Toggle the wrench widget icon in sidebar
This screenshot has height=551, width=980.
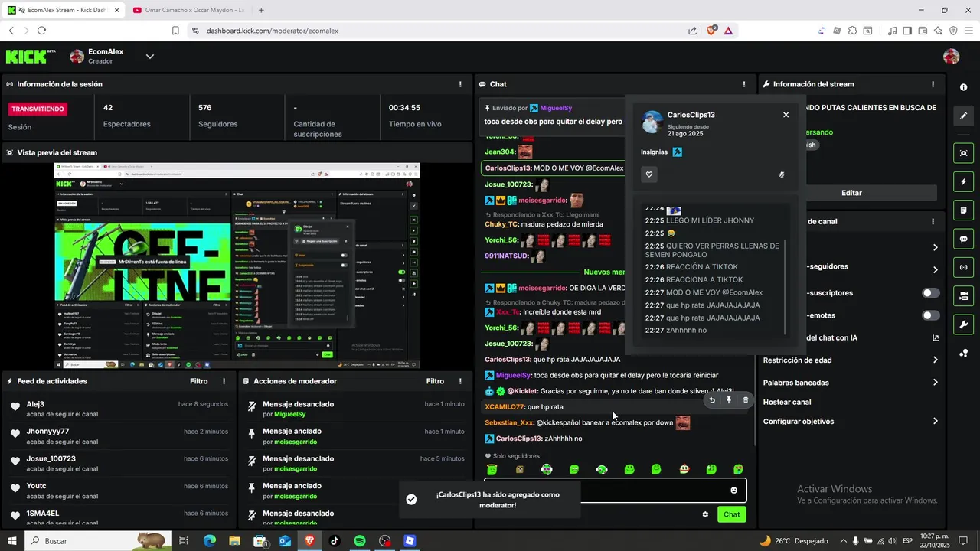963,324
